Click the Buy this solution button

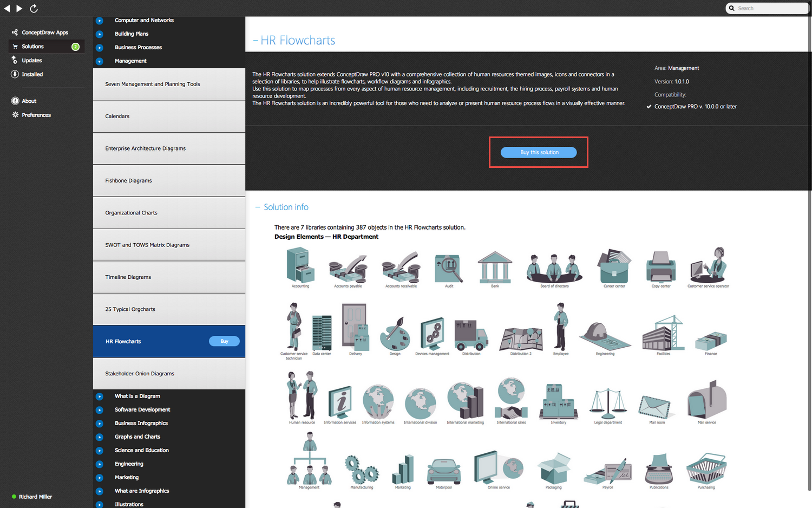(x=539, y=152)
